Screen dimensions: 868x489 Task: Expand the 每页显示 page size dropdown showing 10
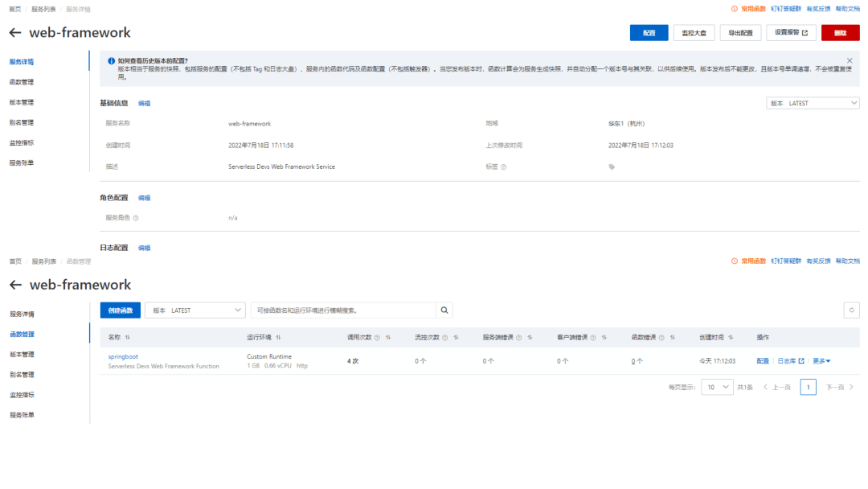point(717,387)
